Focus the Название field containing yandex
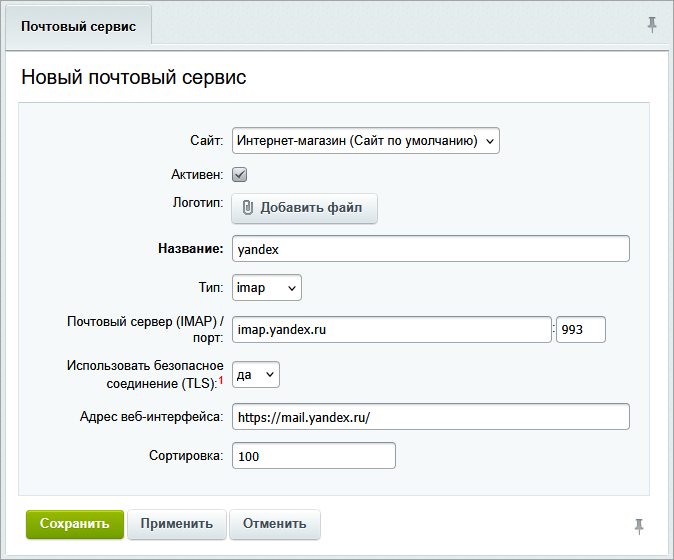This screenshot has height=560, width=674. [x=430, y=248]
